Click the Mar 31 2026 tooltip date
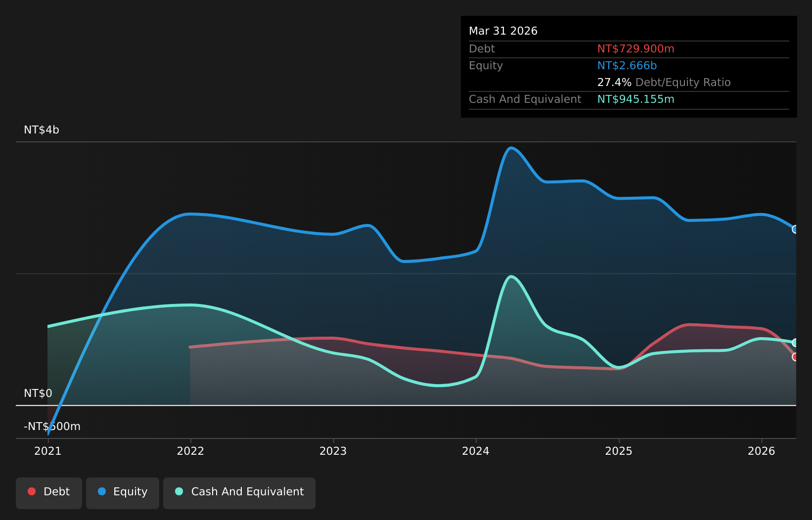The image size is (812, 520). pos(503,31)
